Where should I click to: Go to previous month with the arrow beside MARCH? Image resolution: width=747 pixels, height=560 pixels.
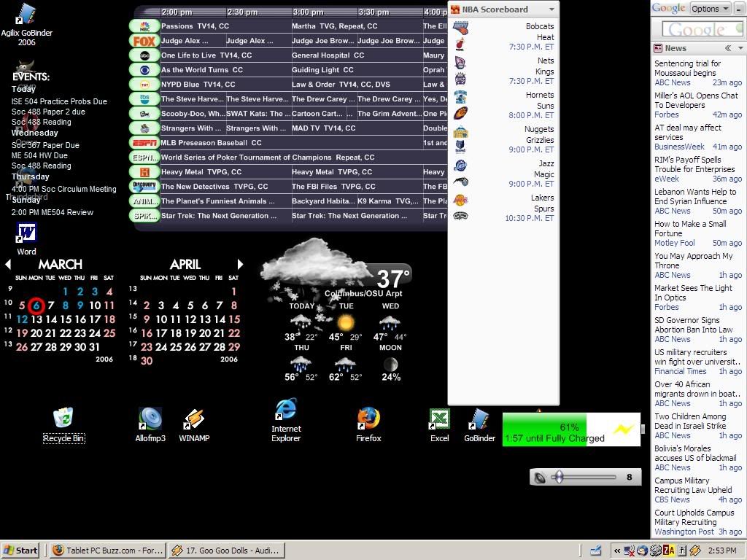coord(7,264)
